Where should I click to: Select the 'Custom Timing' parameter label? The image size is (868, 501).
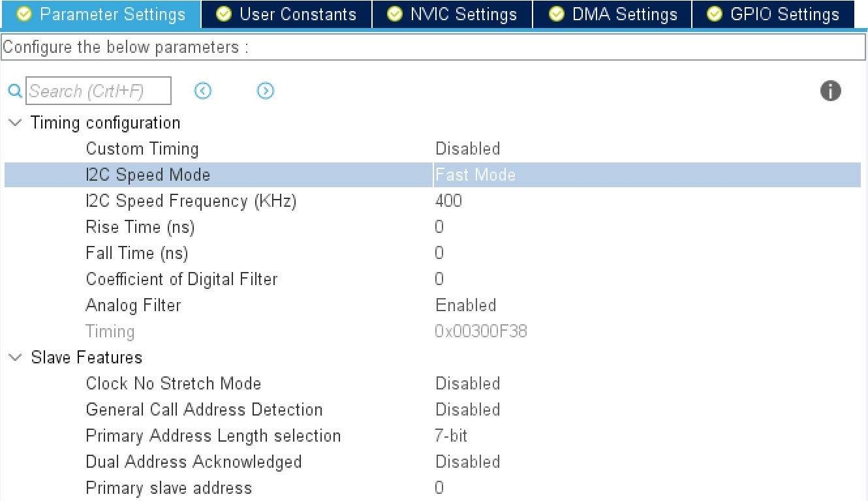coord(142,149)
